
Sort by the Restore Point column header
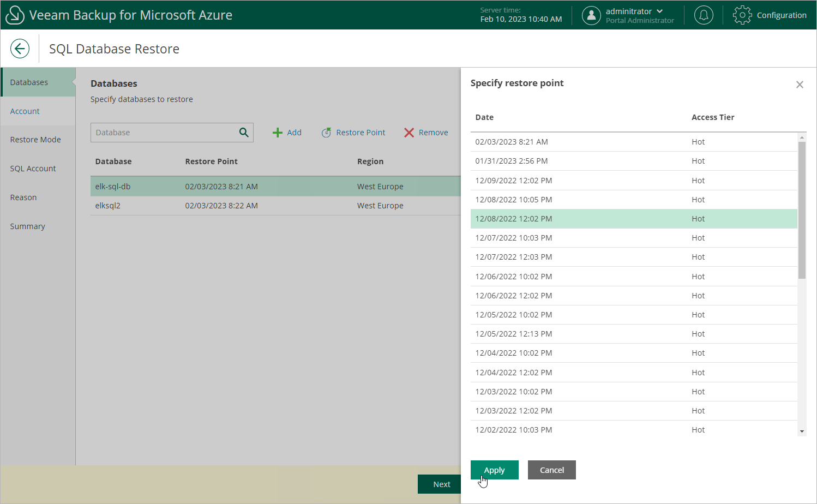point(212,161)
